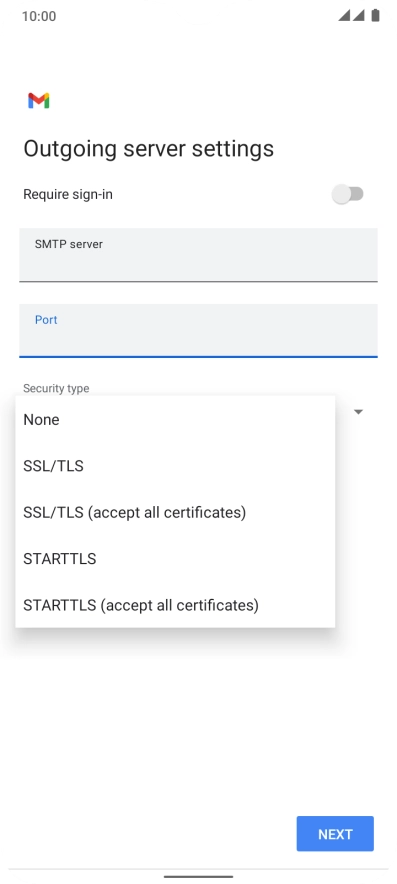The image size is (397, 884).
Task: Tap the second signal icon beside battery
Action: [359, 15]
